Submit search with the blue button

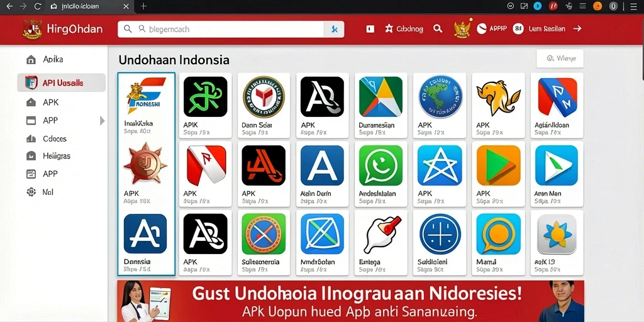tap(334, 29)
